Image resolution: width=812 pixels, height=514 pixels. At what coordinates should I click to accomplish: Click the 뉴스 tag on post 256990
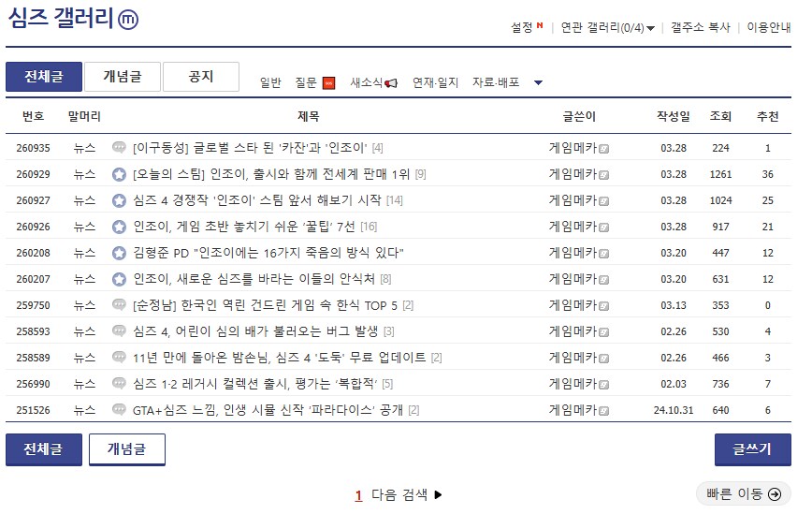[x=84, y=384]
